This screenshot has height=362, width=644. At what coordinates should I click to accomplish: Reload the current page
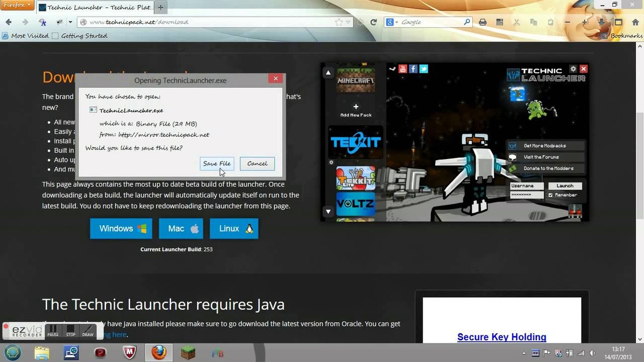tap(373, 22)
